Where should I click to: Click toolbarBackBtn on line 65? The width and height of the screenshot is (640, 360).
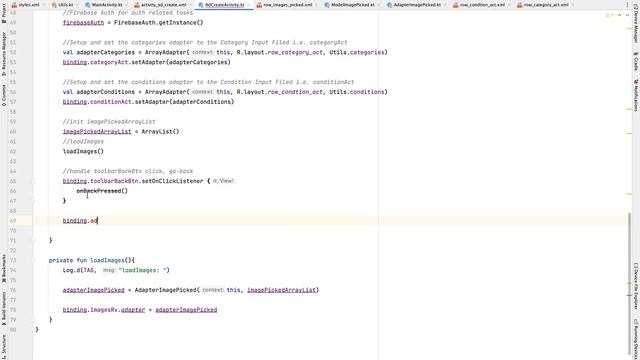pyautogui.click(x=114, y=181)
